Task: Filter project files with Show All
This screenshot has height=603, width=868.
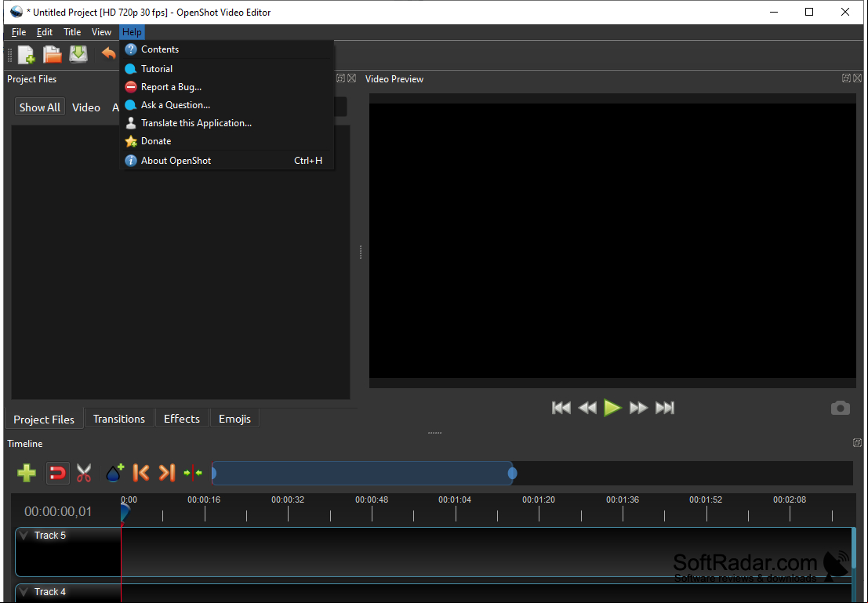Action: 40,107
